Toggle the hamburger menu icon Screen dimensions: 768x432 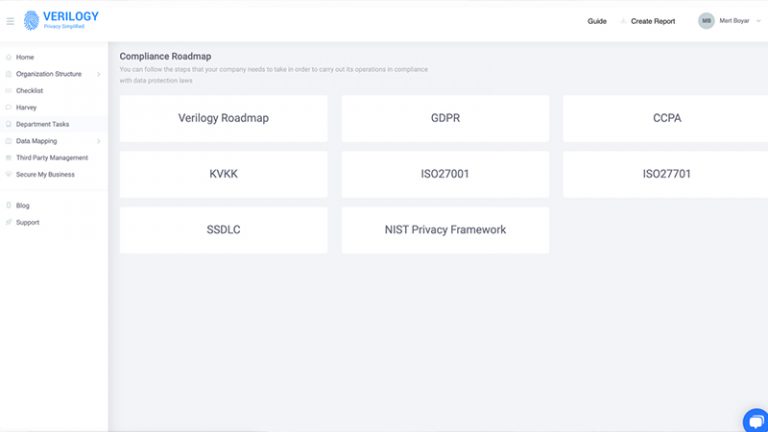click(x=10, y=21)
